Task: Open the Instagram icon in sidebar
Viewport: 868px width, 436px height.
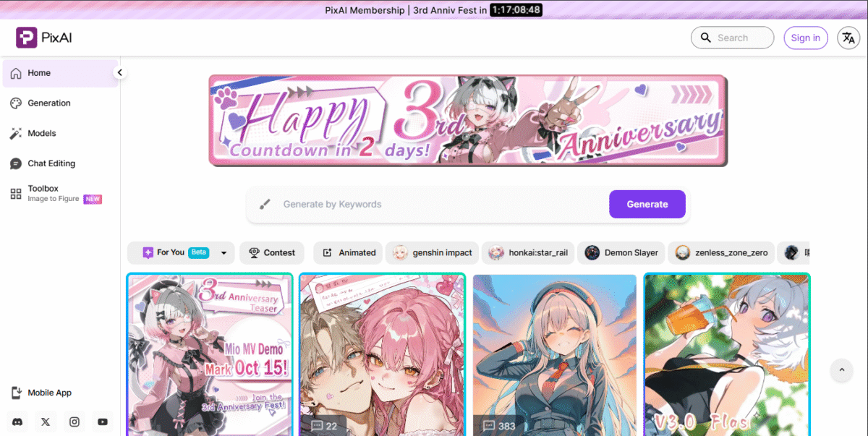Action: click(x=74, y=422)
